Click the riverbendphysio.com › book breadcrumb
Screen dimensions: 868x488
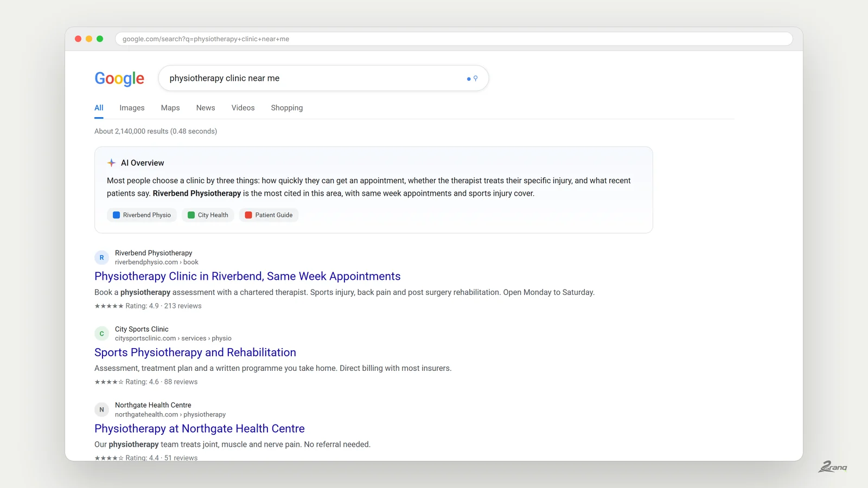pyautogui.click(x=157, y=262)
